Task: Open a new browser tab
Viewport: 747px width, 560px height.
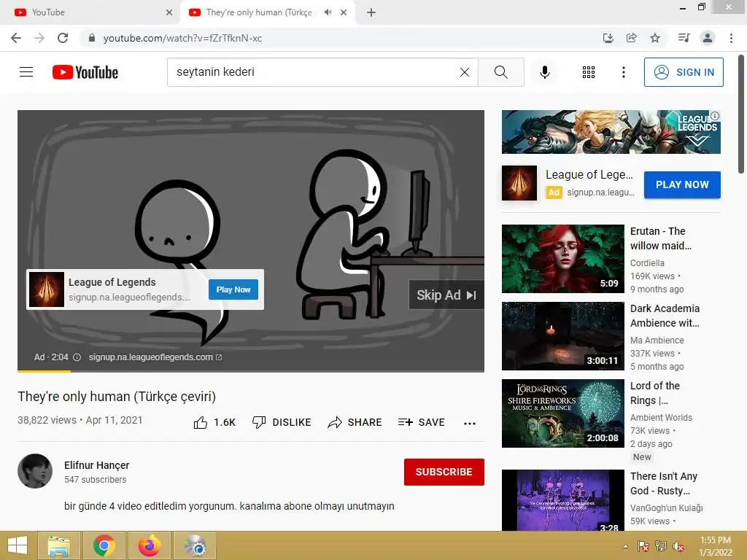Action: [371, 12]
